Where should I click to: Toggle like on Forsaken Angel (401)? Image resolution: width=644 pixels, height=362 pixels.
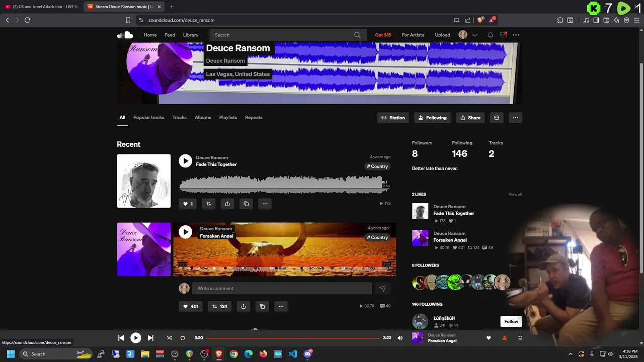tap(191, 306)
